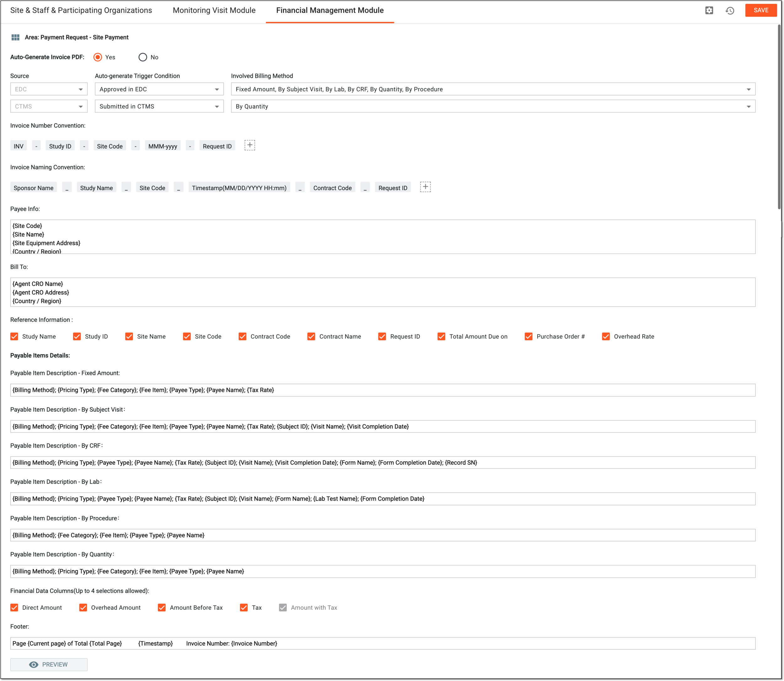Click Request ID chip in naming convention
784x681 pixels.
393,188
